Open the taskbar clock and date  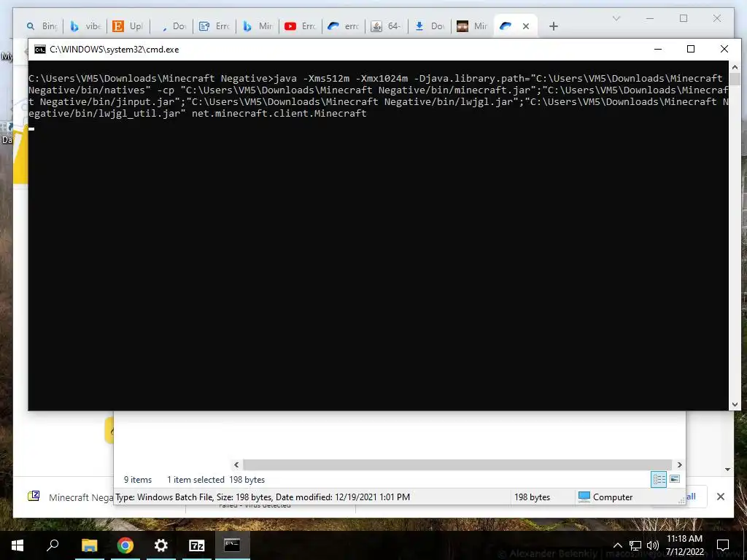click(684, 545)
